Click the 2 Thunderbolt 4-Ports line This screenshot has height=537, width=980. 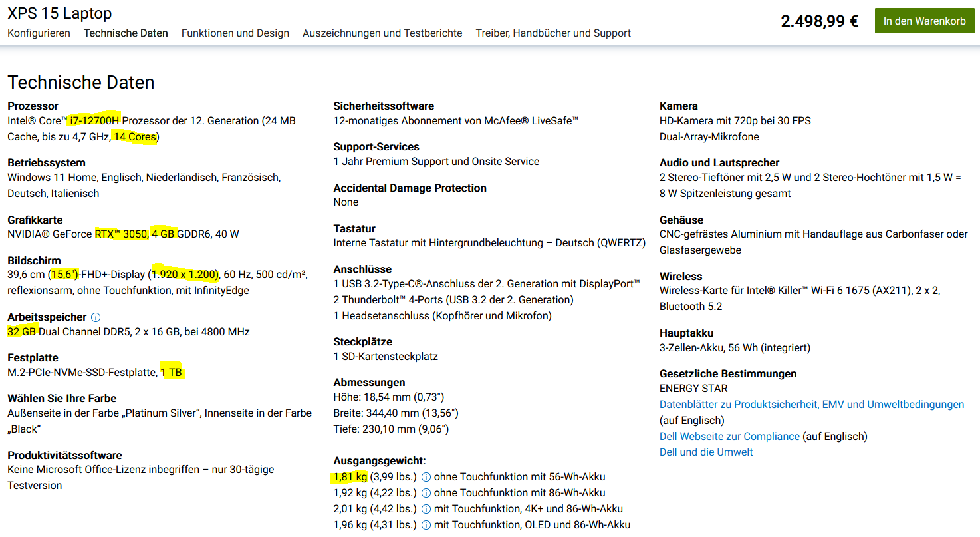pos(453,299)
